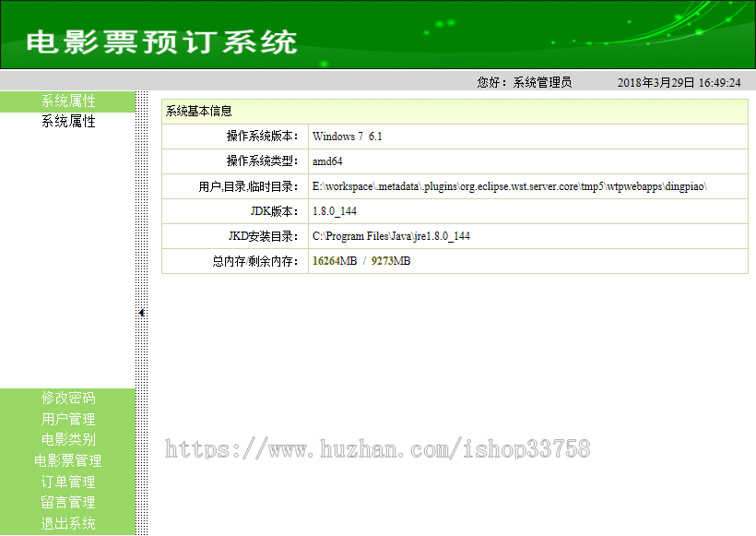
Task: Click the JKD安装目录 label
Action: tap(264, 236)
